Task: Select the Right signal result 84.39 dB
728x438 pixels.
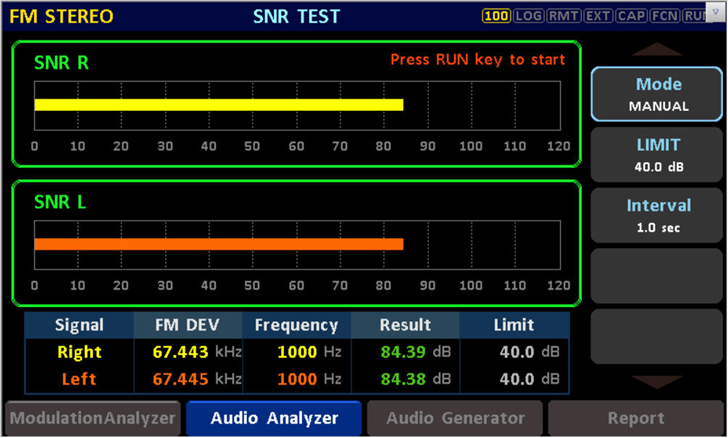Action: click(x=405, y=352)
